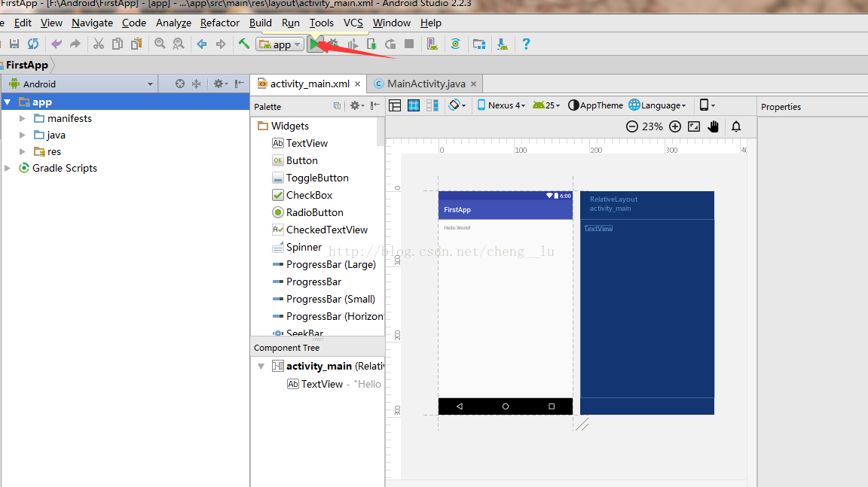The image size is (868, 487).
Task: Make the project with the green hammer
Action: [243, 44]
